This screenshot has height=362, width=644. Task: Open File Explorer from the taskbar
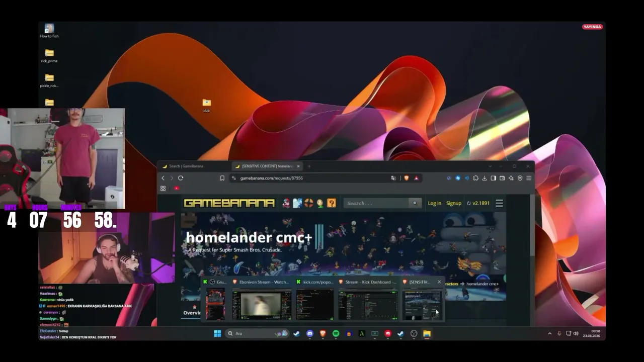[x=427, y=333]
